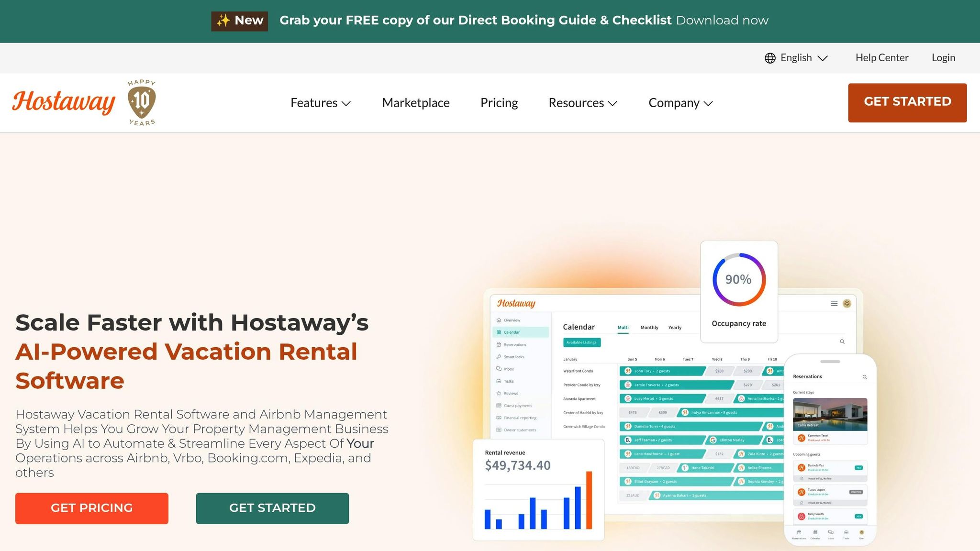Click the Hostaway logo in header

[64, 102]
